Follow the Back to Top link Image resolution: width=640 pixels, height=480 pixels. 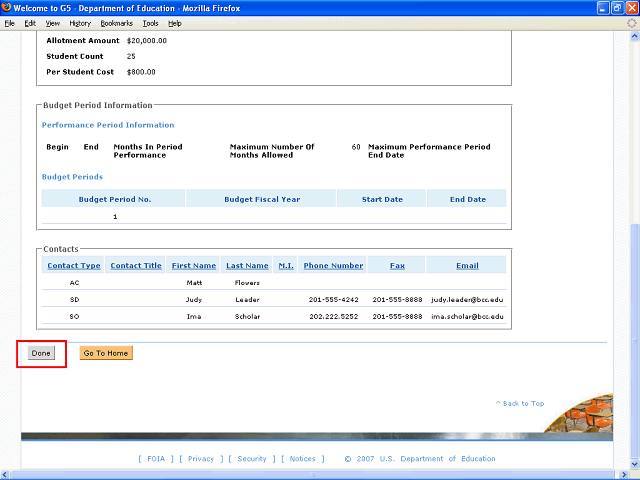pos(520,403)
